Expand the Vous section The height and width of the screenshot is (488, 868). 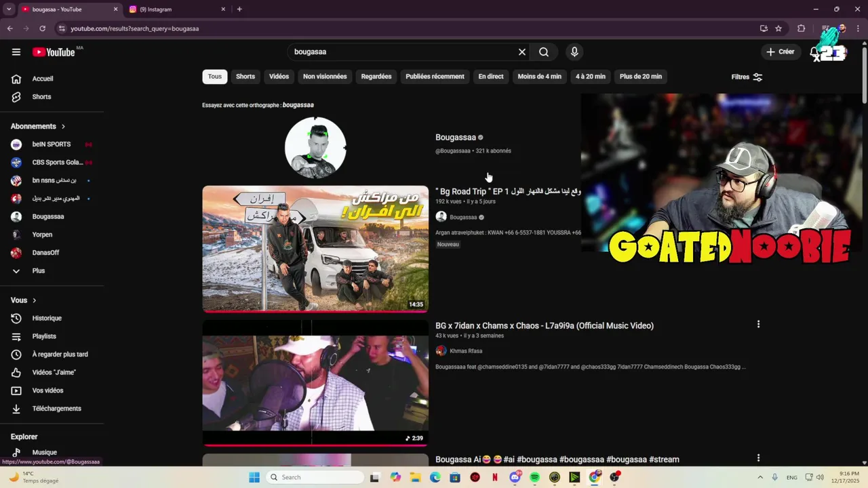[x=24, y=300]
